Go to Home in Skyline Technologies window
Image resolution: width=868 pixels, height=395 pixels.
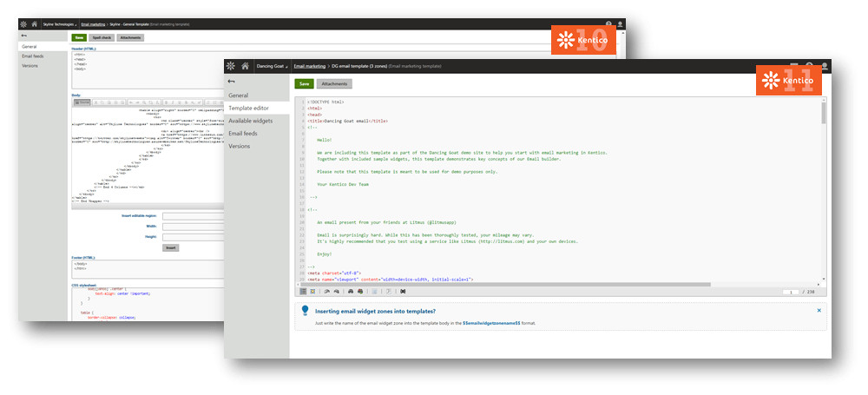[35, 23]
